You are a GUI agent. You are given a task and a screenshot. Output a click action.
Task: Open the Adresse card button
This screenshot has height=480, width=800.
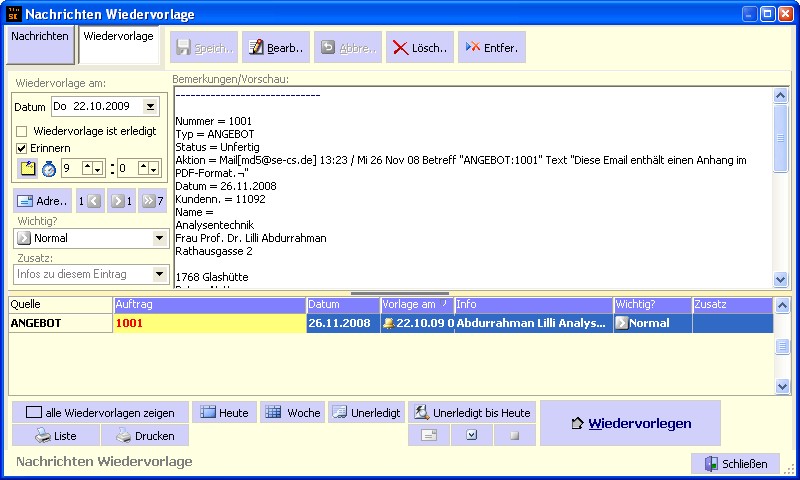pos(42,201)
